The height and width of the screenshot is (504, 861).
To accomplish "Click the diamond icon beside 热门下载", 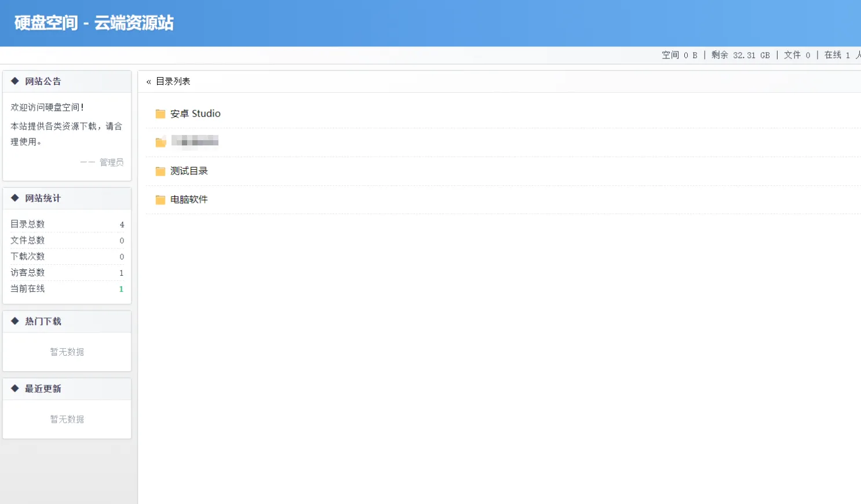I will (x=15, y=321).
